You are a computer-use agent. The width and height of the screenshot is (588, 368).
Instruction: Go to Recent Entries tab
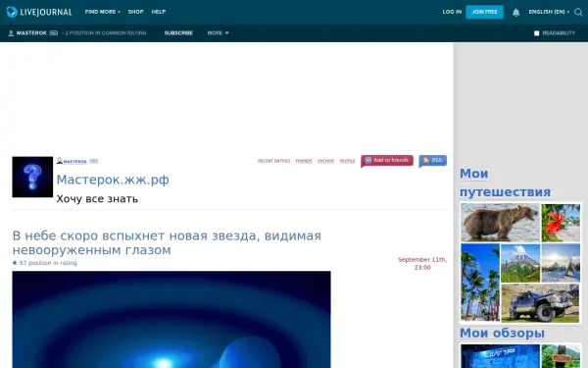(273, 161)
